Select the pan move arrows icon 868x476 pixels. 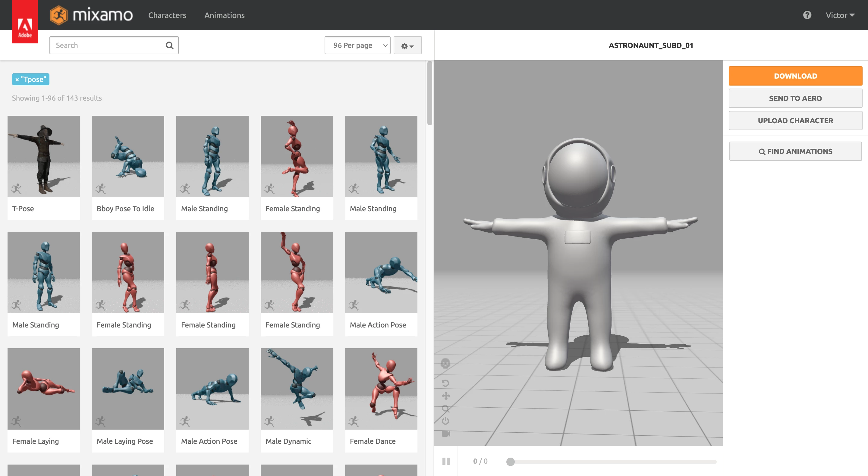pos(446,396)
